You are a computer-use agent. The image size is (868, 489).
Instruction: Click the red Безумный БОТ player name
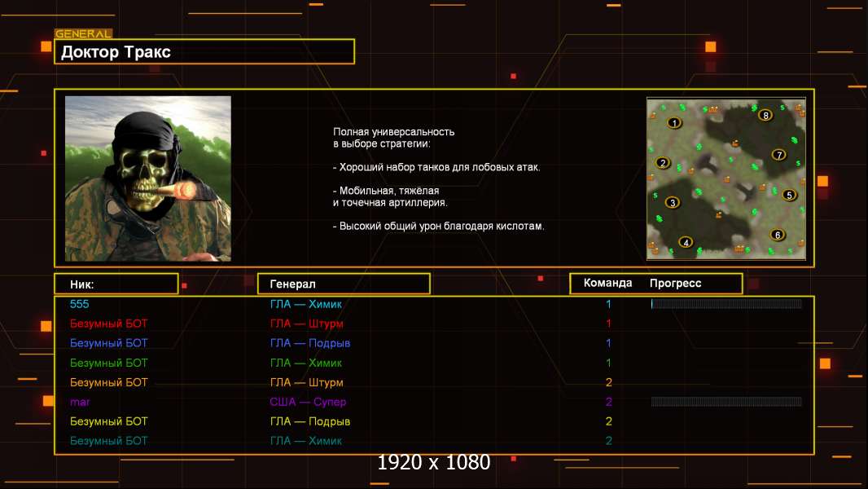[109, 324]
